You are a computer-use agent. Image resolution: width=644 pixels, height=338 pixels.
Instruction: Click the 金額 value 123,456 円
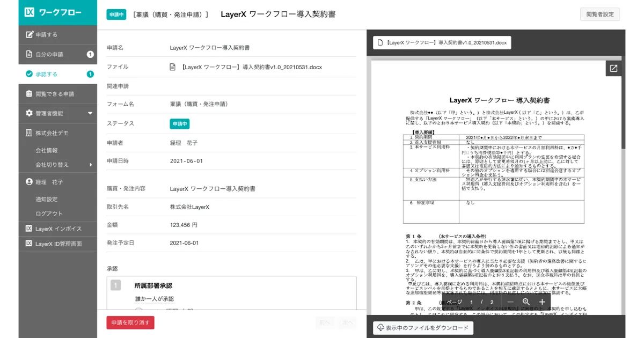coord(184,225)
